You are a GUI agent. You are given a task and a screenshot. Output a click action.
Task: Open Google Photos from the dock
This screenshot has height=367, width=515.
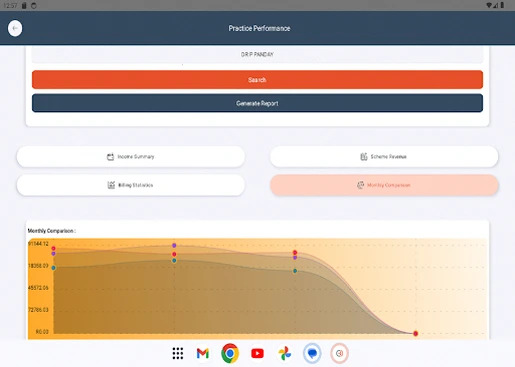(x=285, y=353)
